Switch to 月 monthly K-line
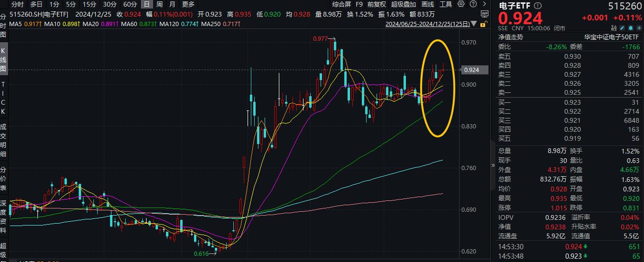The height and width of the screenshot is (262, 644). click(172, 4)
